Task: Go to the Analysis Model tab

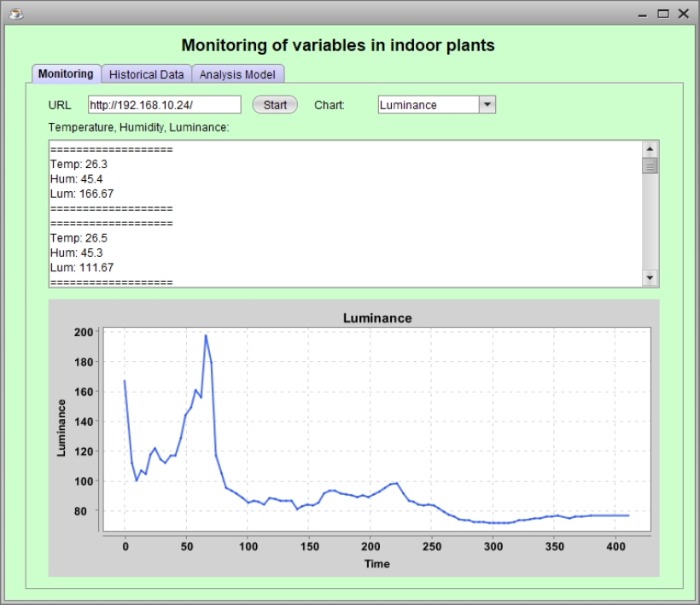Action: click(237, 74)
